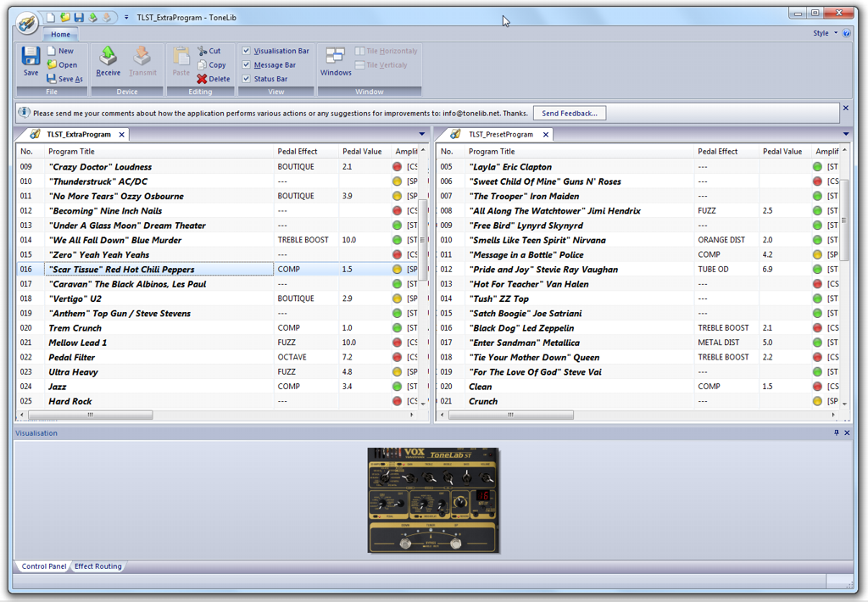Click the Transmit to device icon
This screenshot has height=602, width=868.
(x=142, y=56)
